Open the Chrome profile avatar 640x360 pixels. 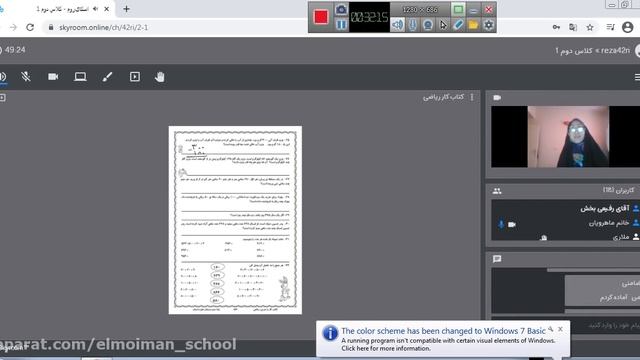[627, 27]
